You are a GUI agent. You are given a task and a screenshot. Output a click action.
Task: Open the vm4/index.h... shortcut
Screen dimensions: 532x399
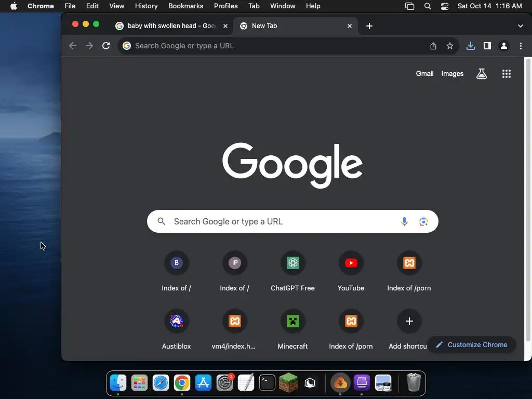click(234, 330)
